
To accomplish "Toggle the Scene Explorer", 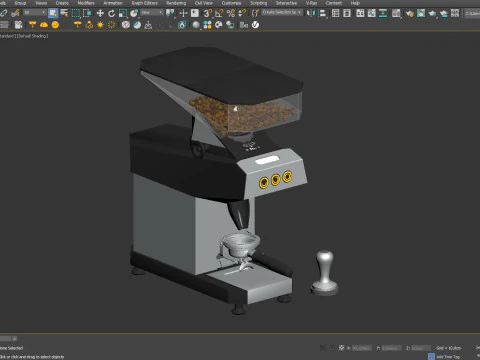I will click(x=336, y=13).
